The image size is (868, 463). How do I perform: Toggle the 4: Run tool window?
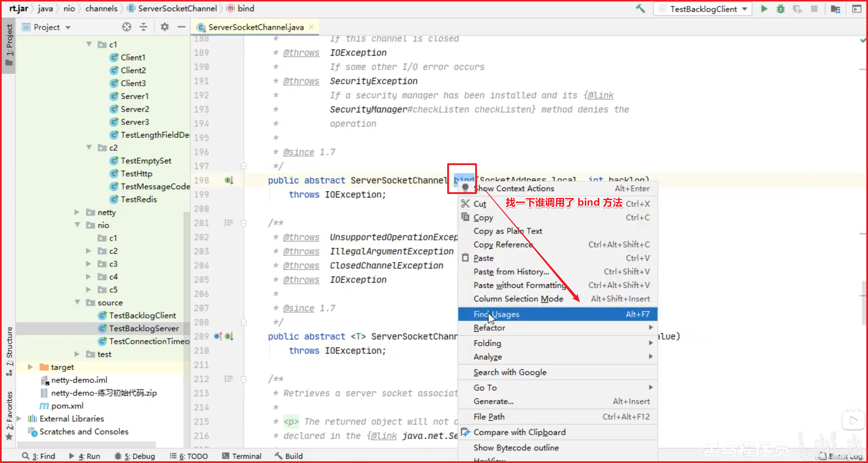(84, 456)
